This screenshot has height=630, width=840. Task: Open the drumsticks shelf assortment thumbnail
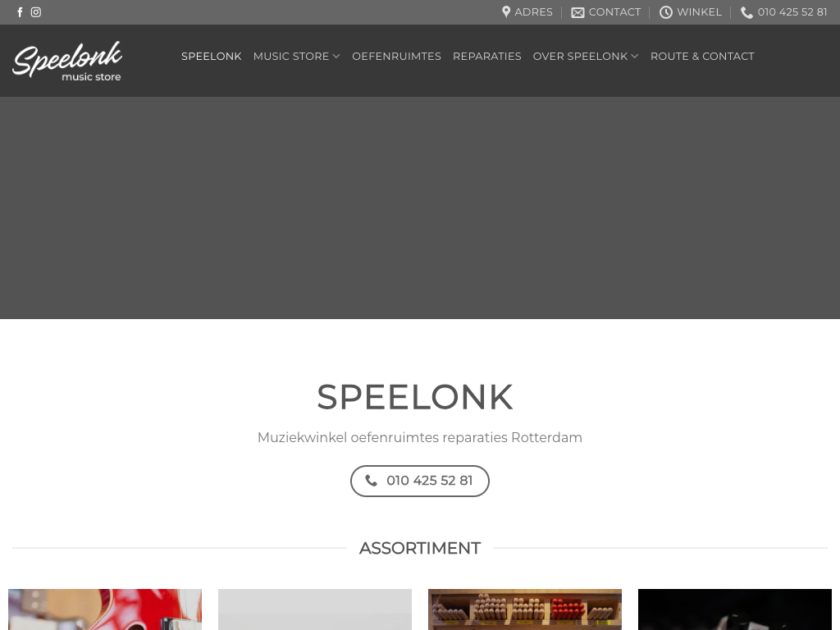(525, 609)
